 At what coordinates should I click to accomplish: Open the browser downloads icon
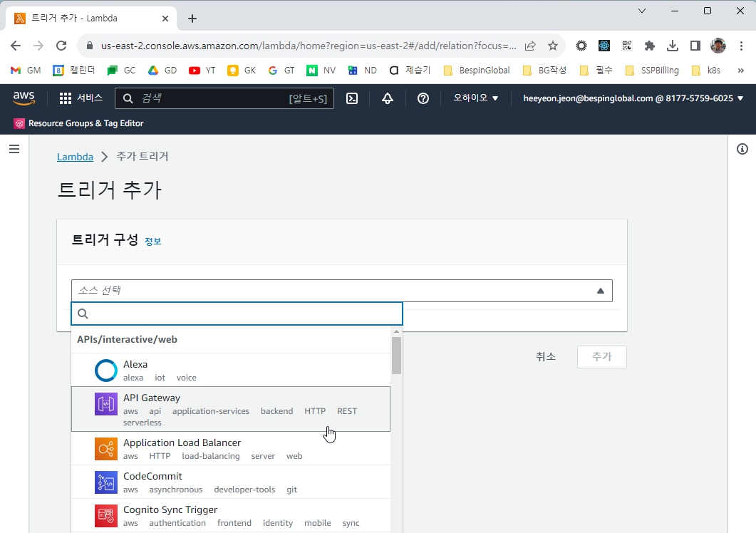click(x=672, y=46)
